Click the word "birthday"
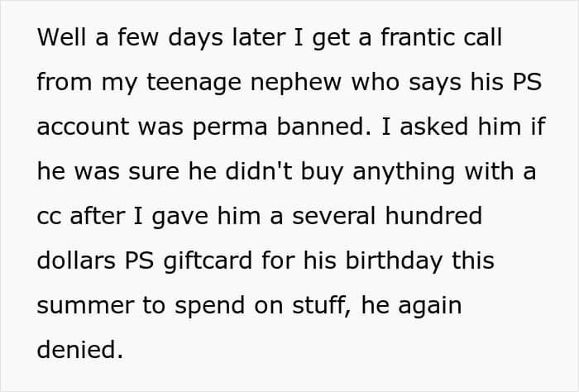Viewport: 579px width, 392px height. 385,262
